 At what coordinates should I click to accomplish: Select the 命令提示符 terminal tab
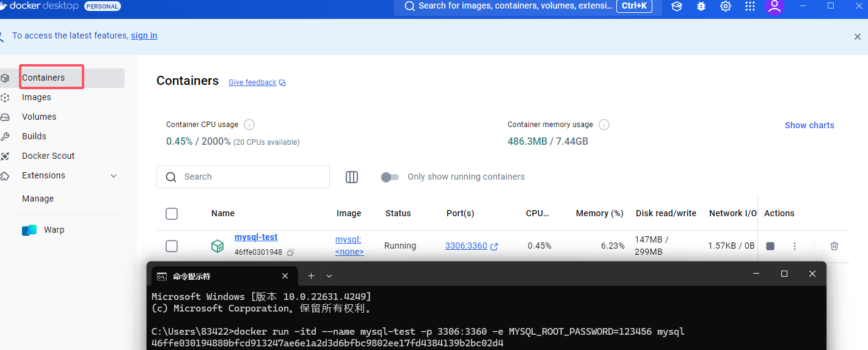(x=223, y=276)
